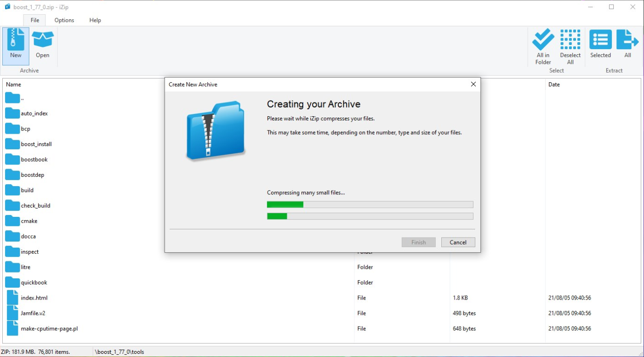Click the index.html file icon
The width and height of the screenshot is (644, 357).
pyautogui.click(x=12, y=298)
